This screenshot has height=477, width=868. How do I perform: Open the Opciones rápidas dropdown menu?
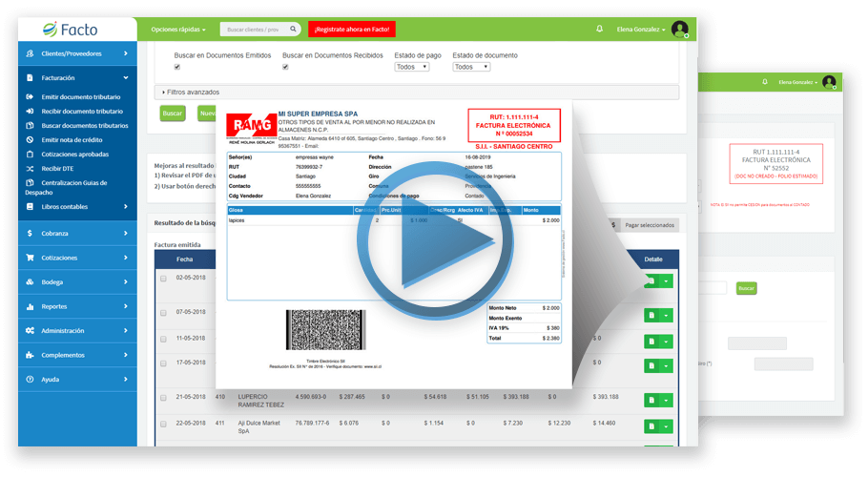[x=177, y=30]
